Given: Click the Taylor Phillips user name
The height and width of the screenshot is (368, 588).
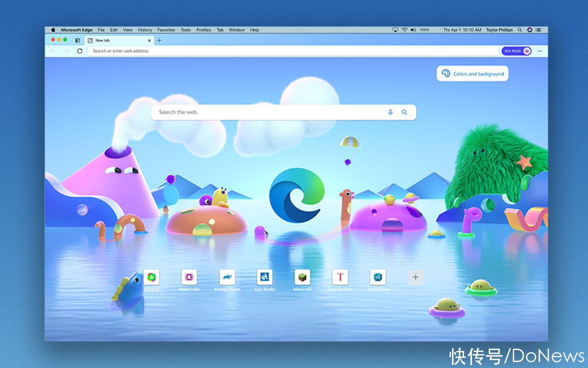Looking at the screenshot, I should 499,30.
